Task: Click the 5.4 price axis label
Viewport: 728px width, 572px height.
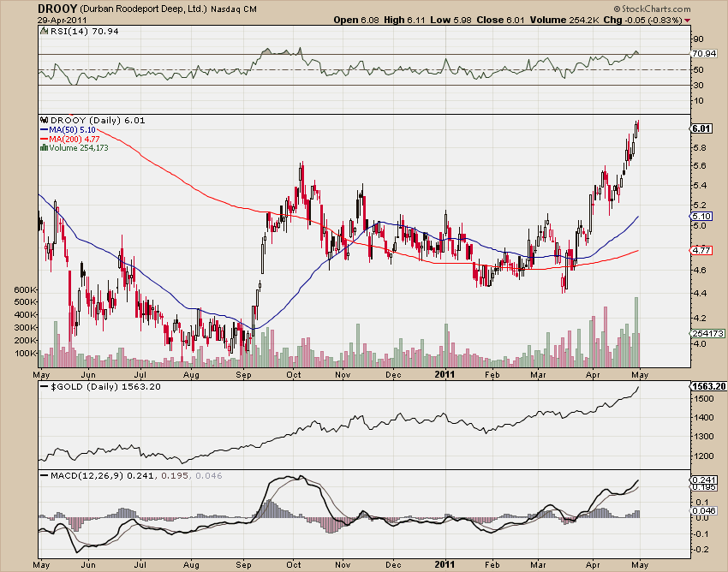Action: (700, 185)
